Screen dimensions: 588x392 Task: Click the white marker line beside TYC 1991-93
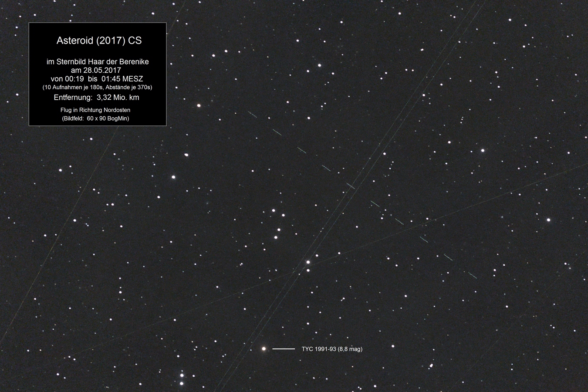pos(284,349)
